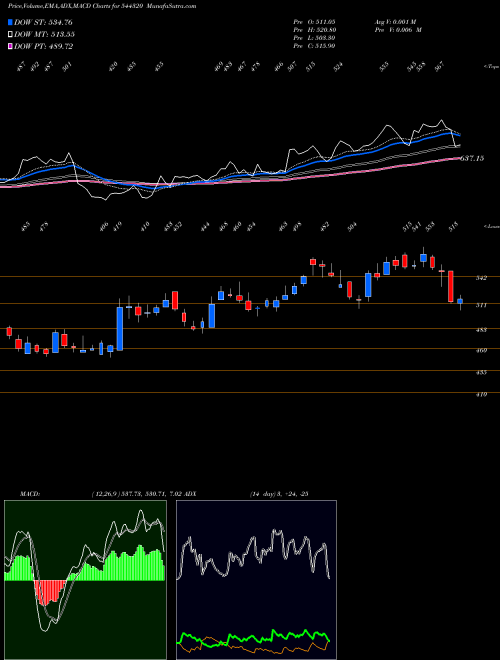Click the tall blue candlestick rising from 469
The width and height of the screenshot is (500, 660).
(120, 329)
